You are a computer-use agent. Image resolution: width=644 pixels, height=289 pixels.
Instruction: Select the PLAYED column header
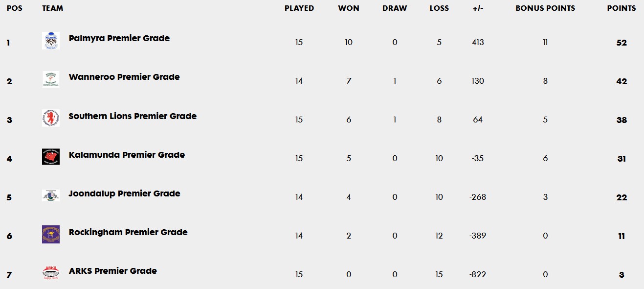pos(299,8)
